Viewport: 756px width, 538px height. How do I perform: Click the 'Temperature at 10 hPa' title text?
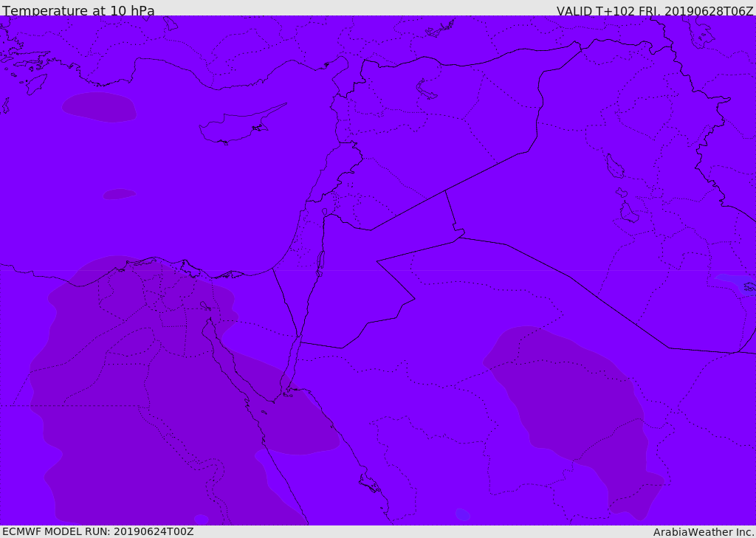point(78,10)
